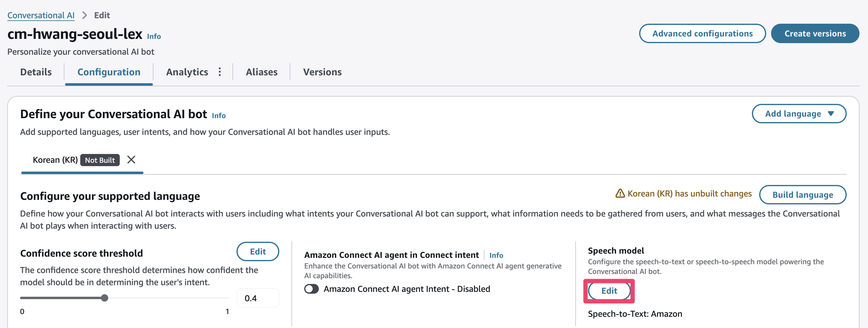Click the Create versions button
This screenshot has height=328, width=868.
click(815, 34)
